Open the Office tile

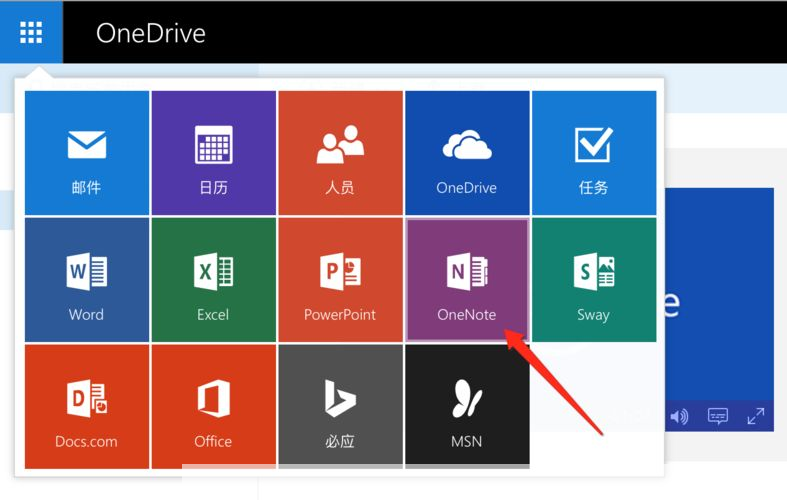pos(214,407)
